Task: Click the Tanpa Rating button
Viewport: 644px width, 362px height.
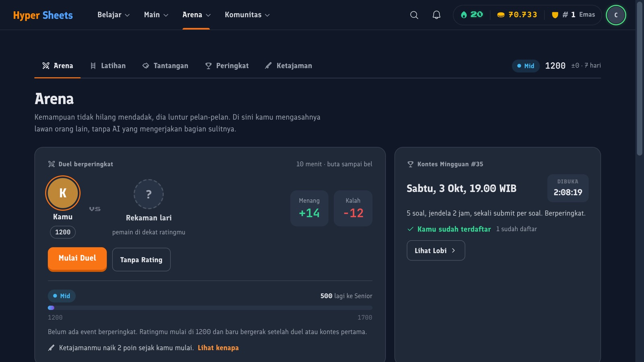Action: pyautogui.click(x=141, y=260)
